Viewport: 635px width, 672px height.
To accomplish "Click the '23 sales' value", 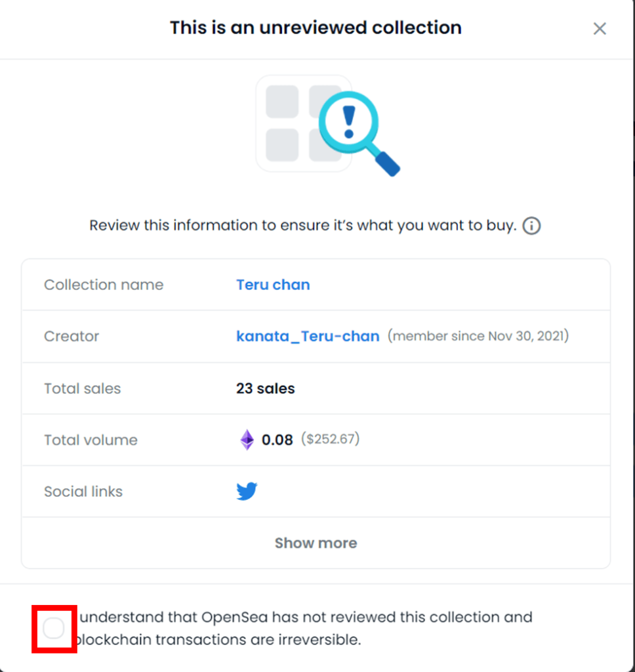I will [x=265, y=388].
